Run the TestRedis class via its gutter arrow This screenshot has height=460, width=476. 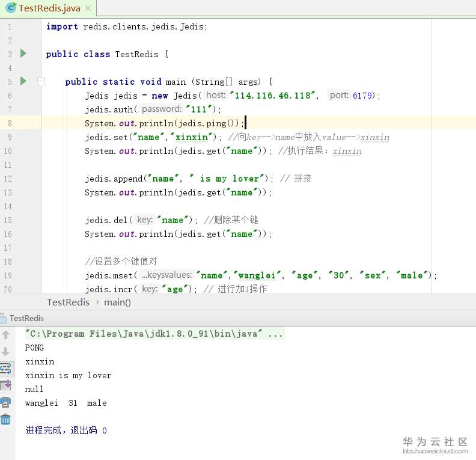pos(23,54)
